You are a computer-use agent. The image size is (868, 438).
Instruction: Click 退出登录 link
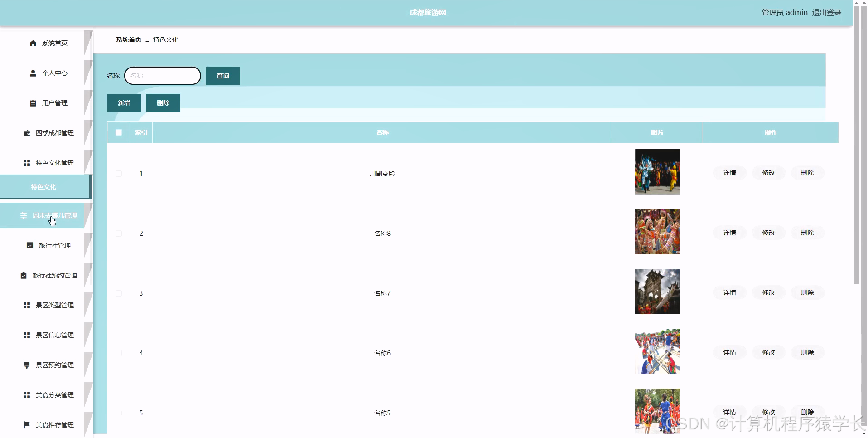tap(827, 13)
